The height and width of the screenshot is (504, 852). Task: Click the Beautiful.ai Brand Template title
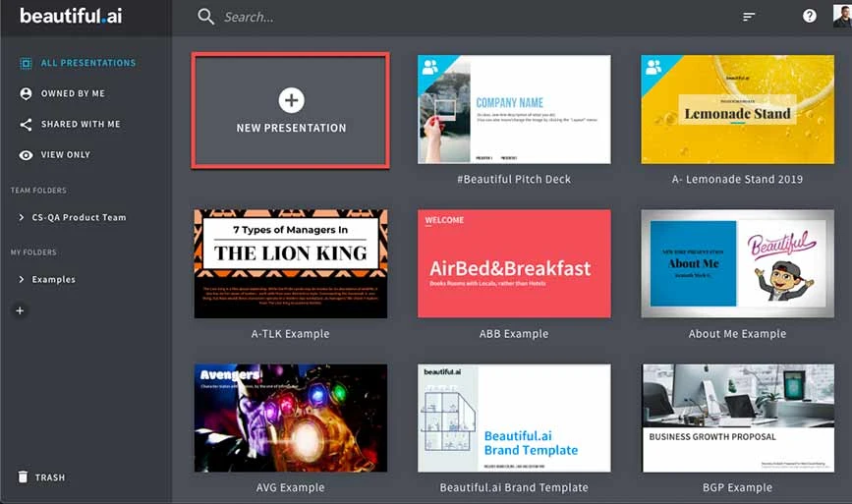[514, 487]
